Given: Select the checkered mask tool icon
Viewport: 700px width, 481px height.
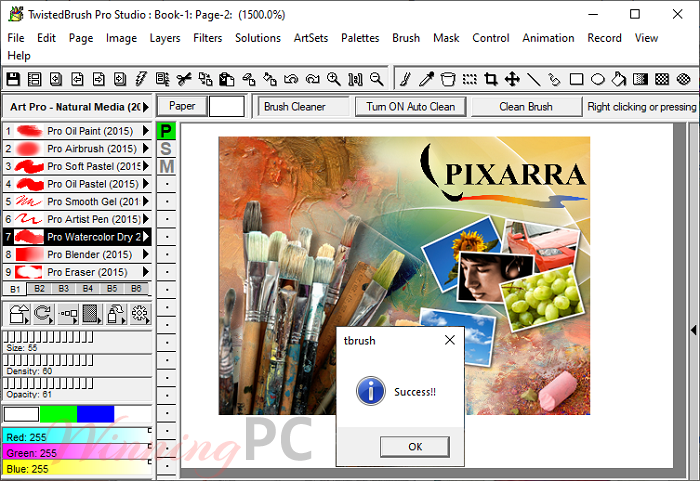Looking at the screenshot, I should [662, 79].
